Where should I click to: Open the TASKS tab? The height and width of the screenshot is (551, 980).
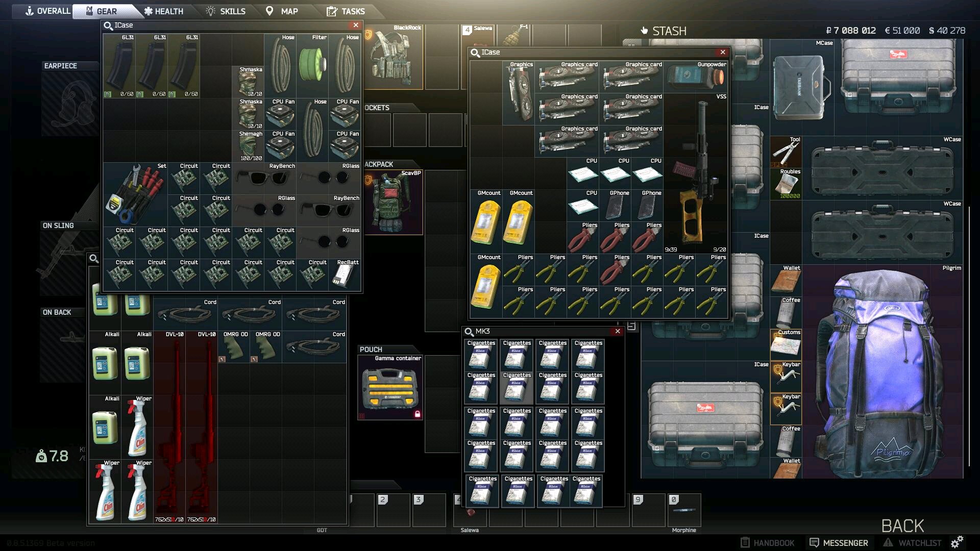pyautogui.click(x=346, y=11)
